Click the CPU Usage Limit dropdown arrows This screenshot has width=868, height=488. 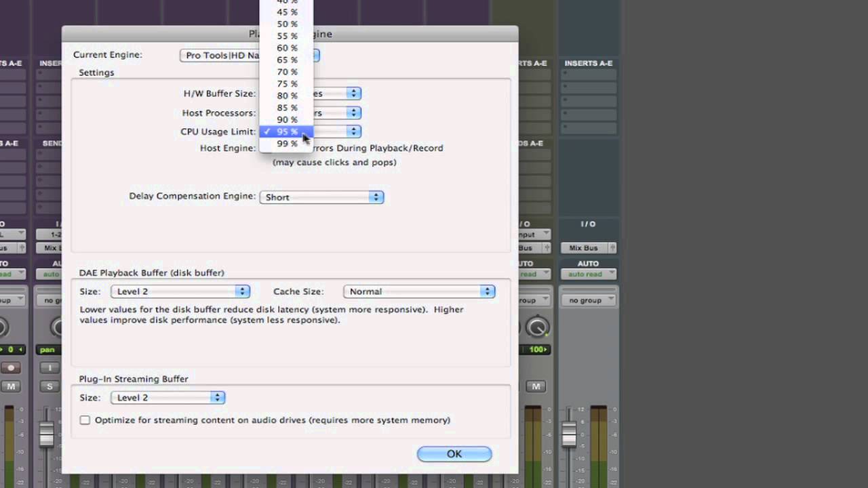[353, 131]
